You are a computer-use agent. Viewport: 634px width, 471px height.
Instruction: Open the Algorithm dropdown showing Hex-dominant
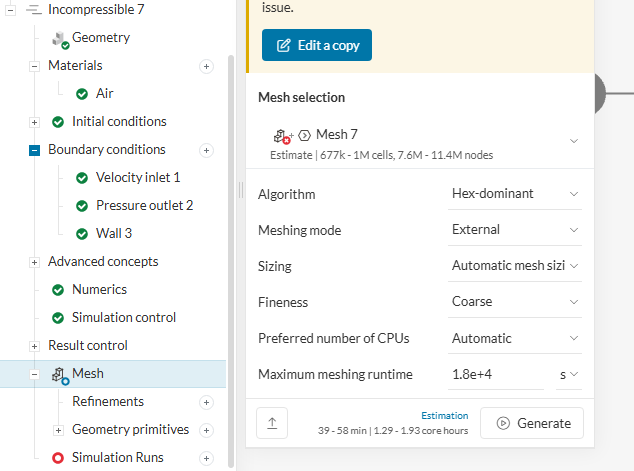click(x=515, y=193)
